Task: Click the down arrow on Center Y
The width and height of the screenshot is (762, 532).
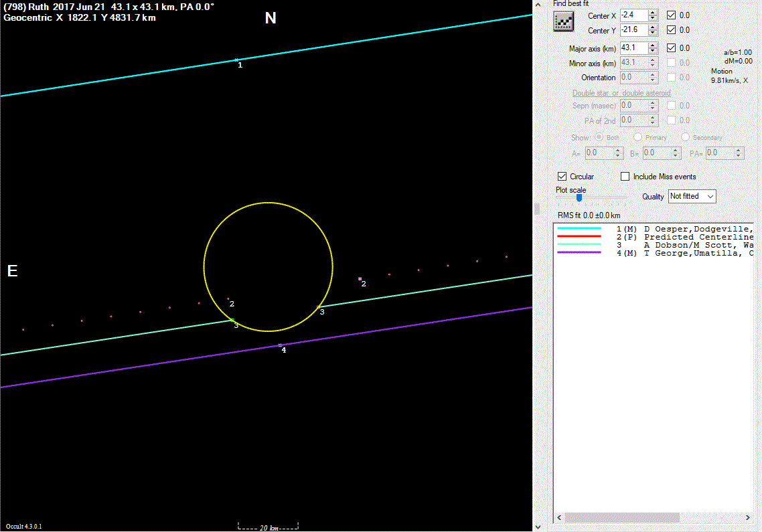Action: (x=653, y=33)
